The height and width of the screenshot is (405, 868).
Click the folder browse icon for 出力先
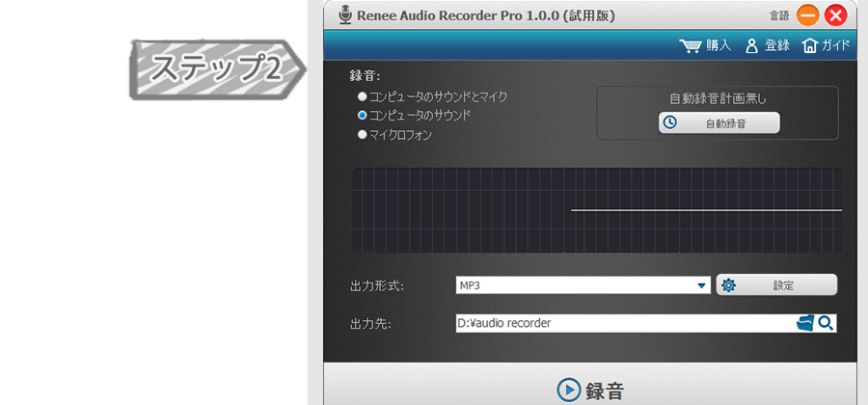coord(805,323)
